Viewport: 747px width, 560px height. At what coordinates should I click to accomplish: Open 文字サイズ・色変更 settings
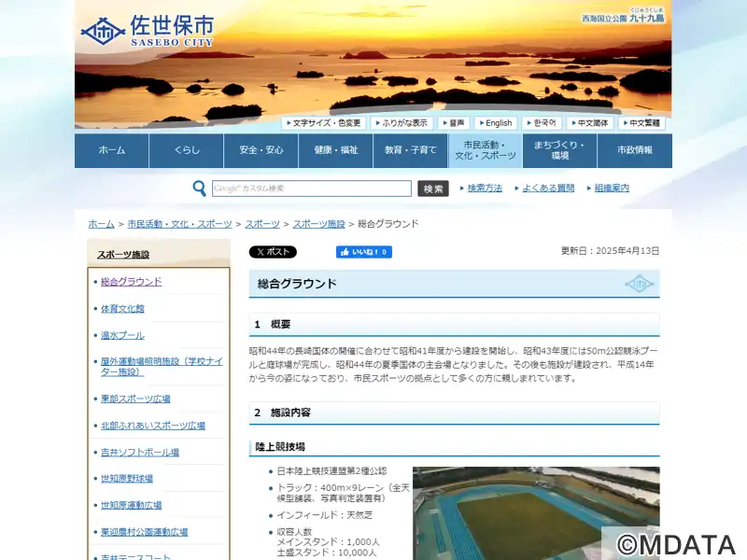tap(324, 123)
